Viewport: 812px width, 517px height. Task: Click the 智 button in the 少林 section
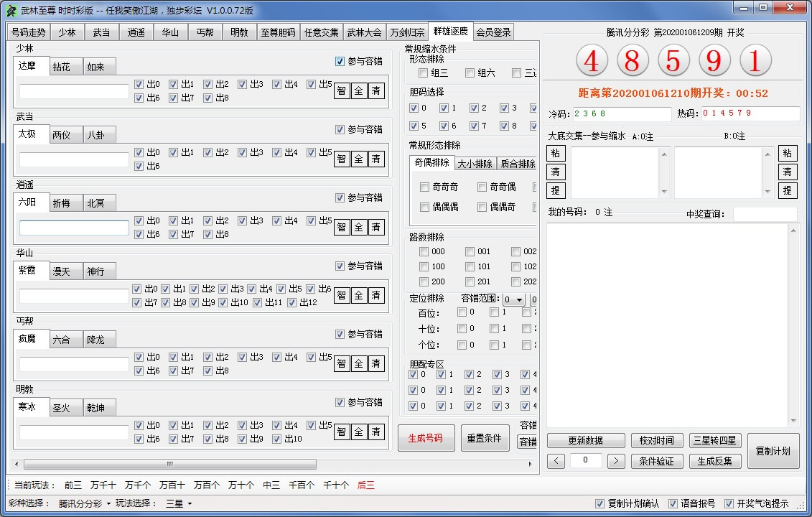pos(342,91)
